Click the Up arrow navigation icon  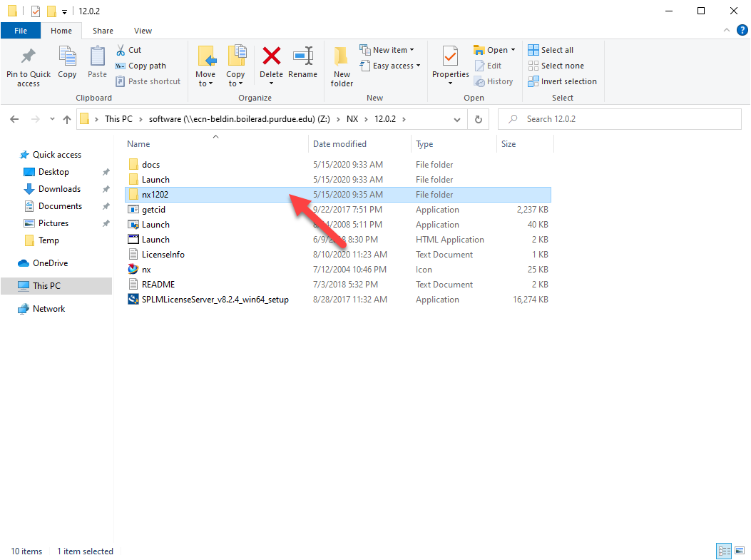[67, 119]
